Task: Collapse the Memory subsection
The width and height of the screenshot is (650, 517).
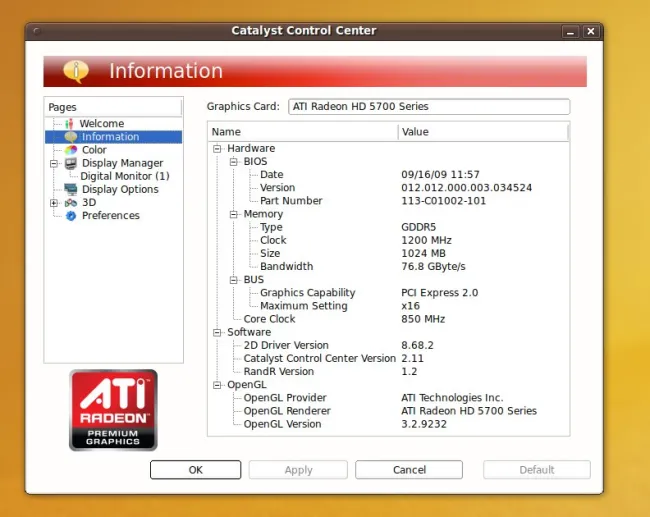Action: [233, 214]
